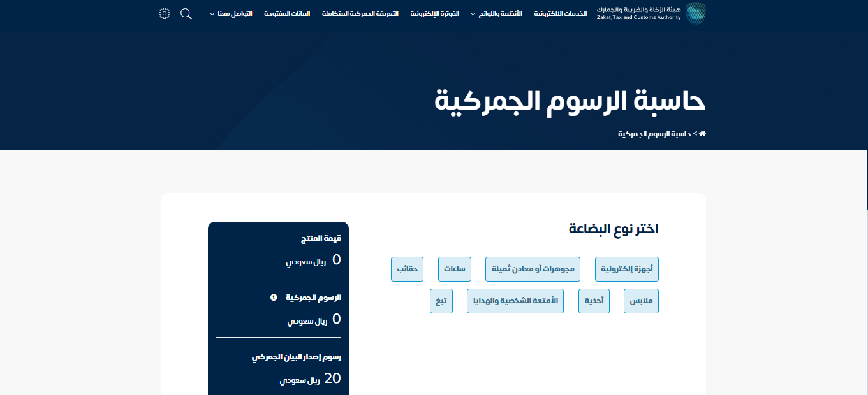Click the info icon beside الرسوم الجمركية

tap(274, 298)
